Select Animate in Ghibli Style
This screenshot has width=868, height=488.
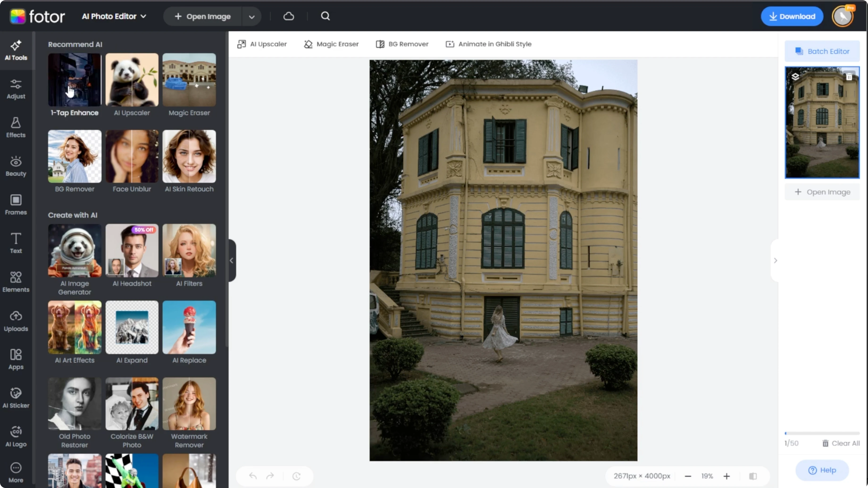tap(488, 44)
